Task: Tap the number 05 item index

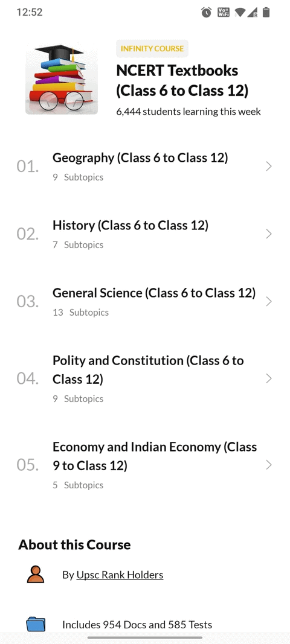Action: point(28,465)
